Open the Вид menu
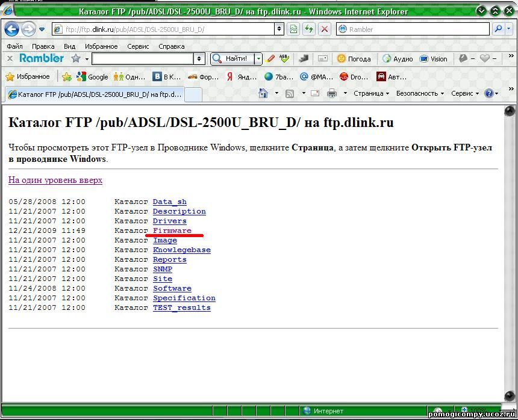This screenshot has width=518, height=420. (69, 46)
